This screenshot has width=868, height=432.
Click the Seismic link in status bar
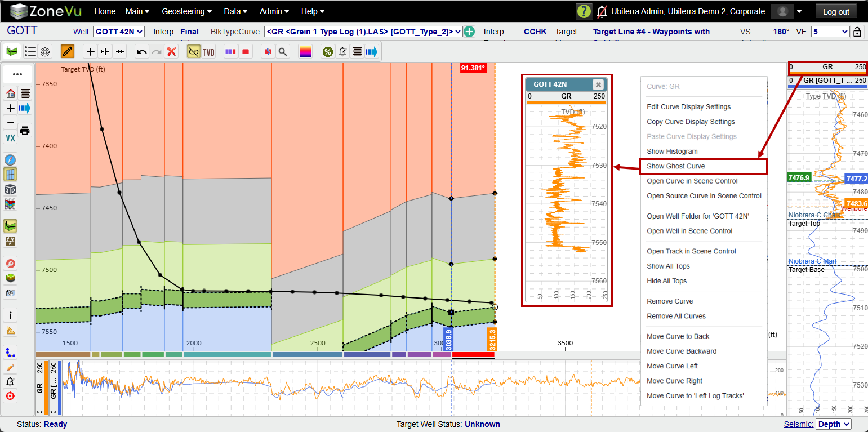[799, 424]
